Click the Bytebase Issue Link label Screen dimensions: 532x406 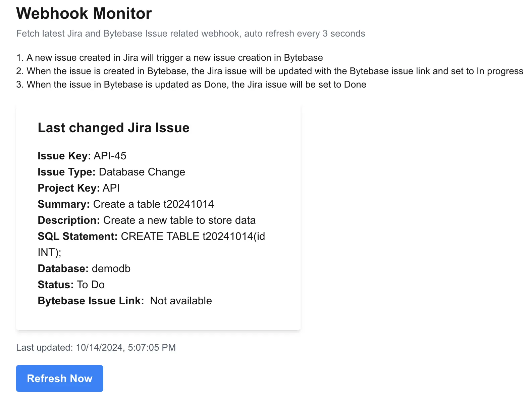point(91,301)
